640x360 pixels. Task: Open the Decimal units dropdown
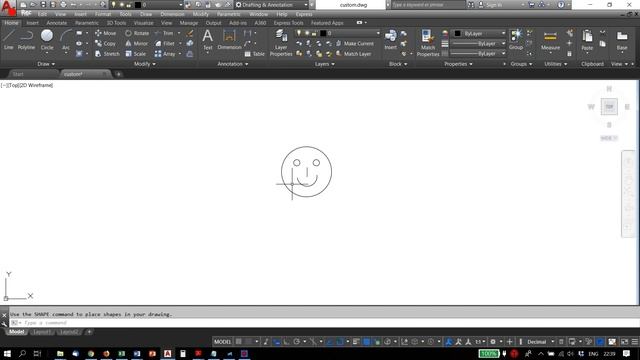[x=540, y=342]
